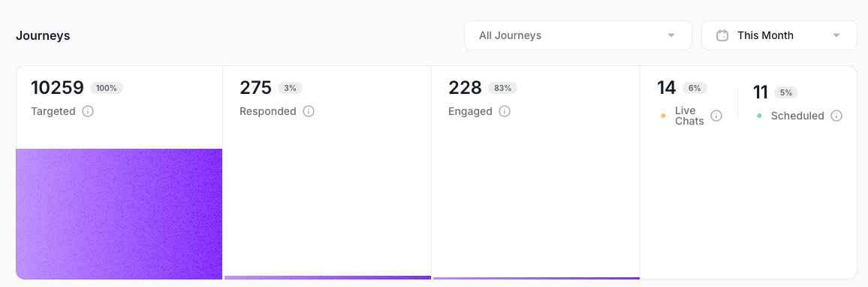The width and height of the screenshot is (868, 287).
Task: Click the thin purple Responded funnel bar
Action: pos(327,277)
